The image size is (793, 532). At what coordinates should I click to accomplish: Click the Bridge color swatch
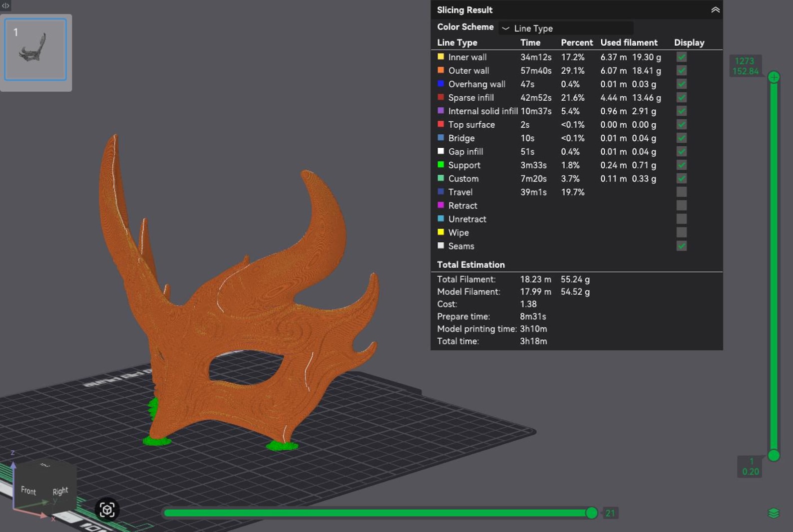pyautogui.click(x=440, y=137)
